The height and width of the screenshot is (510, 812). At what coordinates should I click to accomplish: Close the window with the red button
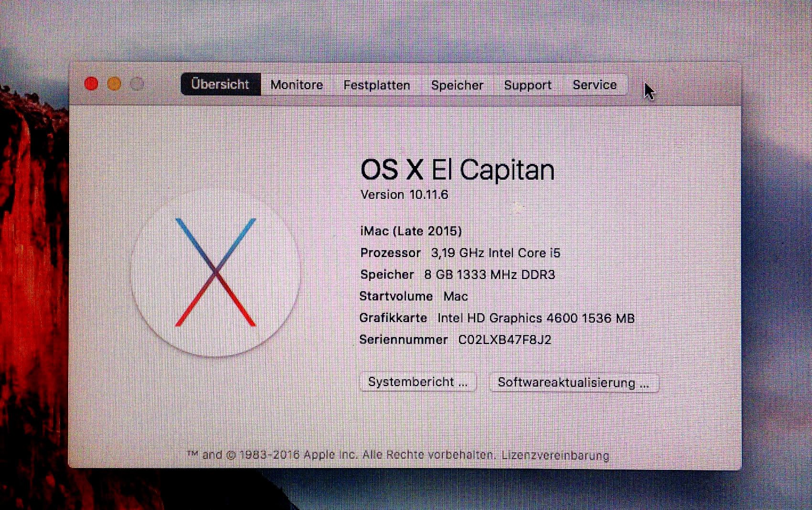tap(91, 84)
